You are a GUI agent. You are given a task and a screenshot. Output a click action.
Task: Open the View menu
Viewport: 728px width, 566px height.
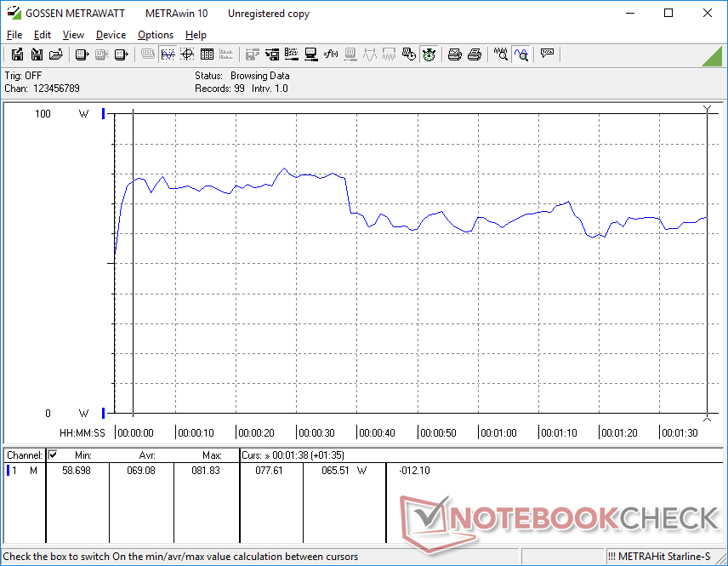[x=73, y=35]
